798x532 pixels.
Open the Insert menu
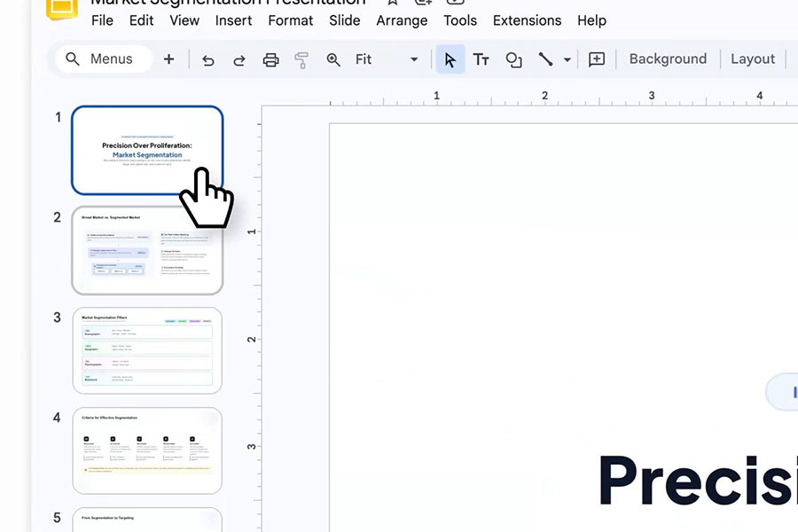click(233, 20)
